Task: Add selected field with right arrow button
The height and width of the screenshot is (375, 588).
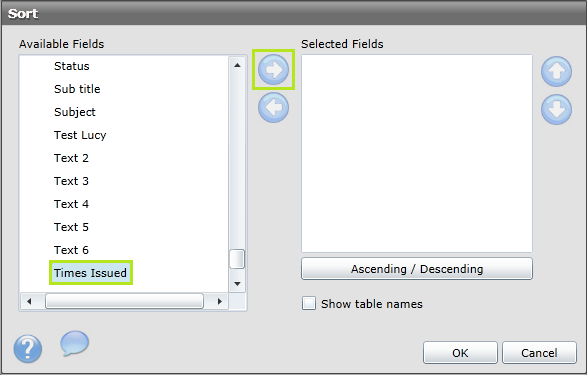Action: pyautogui.click(x=273, y=70)
